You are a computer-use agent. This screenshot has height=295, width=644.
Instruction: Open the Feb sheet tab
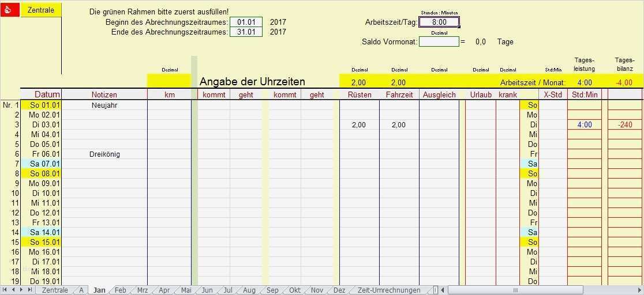(x=121, y=290)
